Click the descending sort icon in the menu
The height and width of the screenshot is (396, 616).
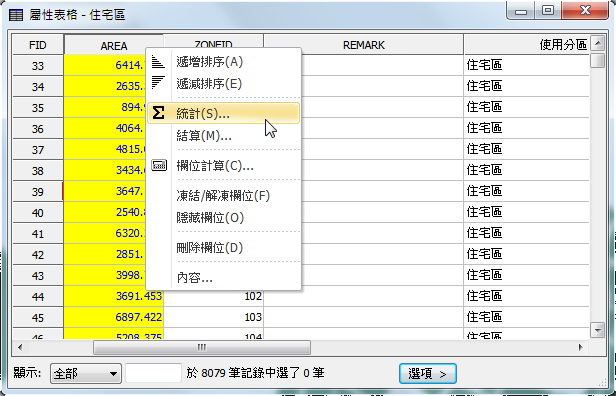(x=158, y=83)
